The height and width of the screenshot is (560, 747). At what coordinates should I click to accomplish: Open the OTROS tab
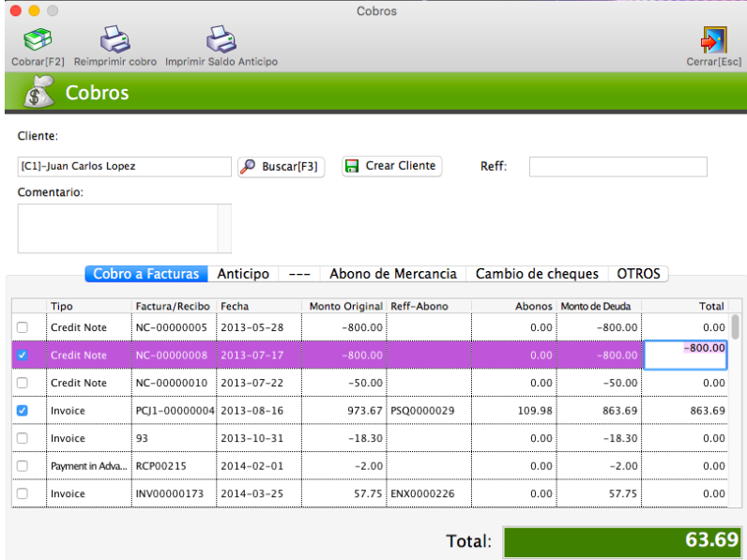[638, 274]
